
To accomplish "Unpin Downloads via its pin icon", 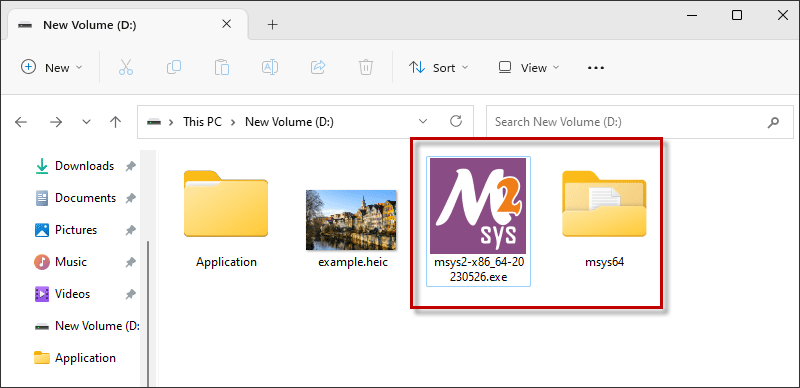I will pos(131,166).
